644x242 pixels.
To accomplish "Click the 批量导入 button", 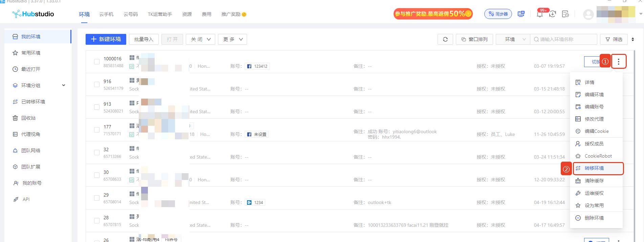I will 144,39.
